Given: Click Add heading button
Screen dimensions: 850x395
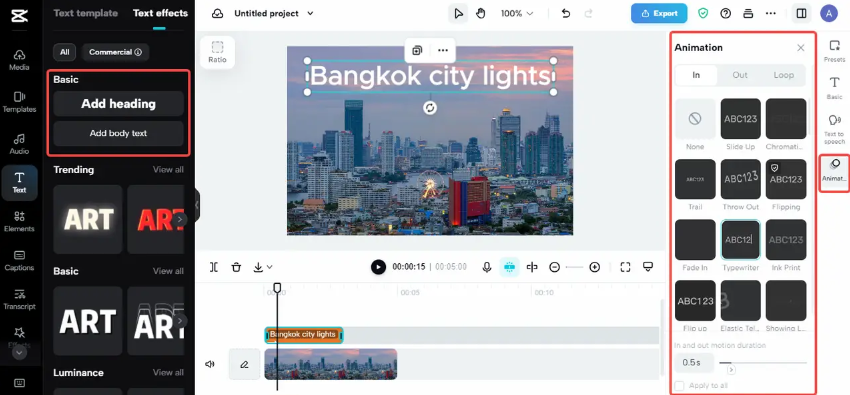Looking at the screenshot, I should point(118,103).
